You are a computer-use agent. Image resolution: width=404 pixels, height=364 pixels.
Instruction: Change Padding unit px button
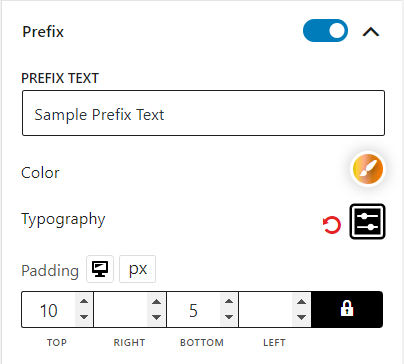point(137,269)
